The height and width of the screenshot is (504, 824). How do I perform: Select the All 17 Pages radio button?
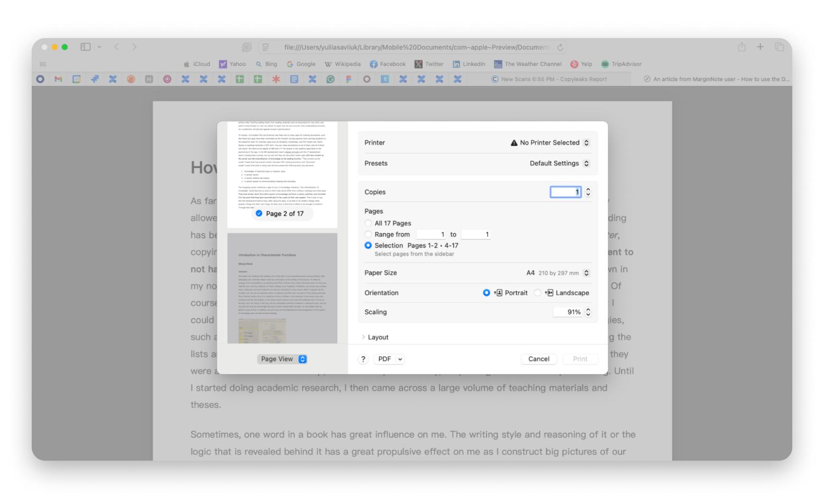[368, 223]
